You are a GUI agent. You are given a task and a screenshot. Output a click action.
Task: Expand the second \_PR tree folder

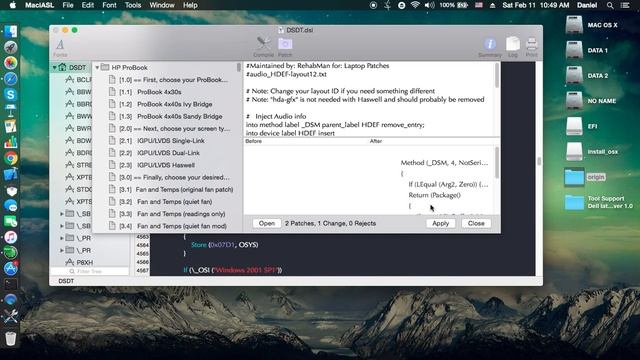pos(62,250)
